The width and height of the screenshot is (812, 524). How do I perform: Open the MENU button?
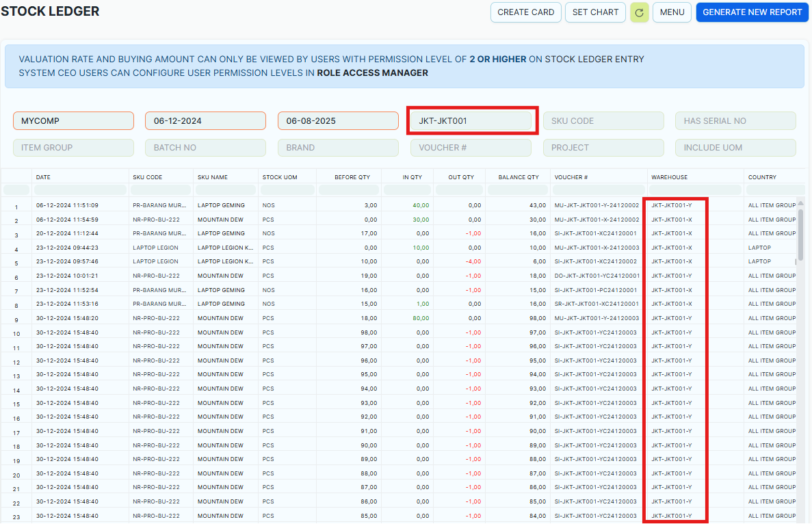[x=672, y=12]
